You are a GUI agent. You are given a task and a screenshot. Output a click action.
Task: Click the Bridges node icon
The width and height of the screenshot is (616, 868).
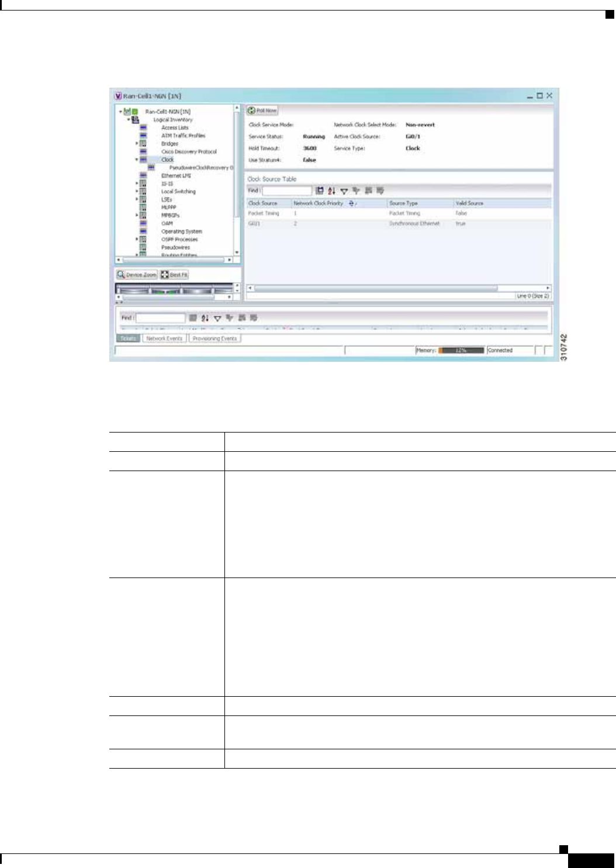point(143,143)
